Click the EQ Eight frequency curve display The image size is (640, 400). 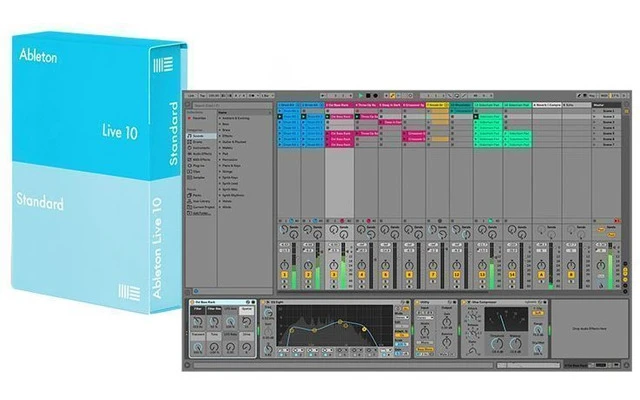(x=334, y=326)
